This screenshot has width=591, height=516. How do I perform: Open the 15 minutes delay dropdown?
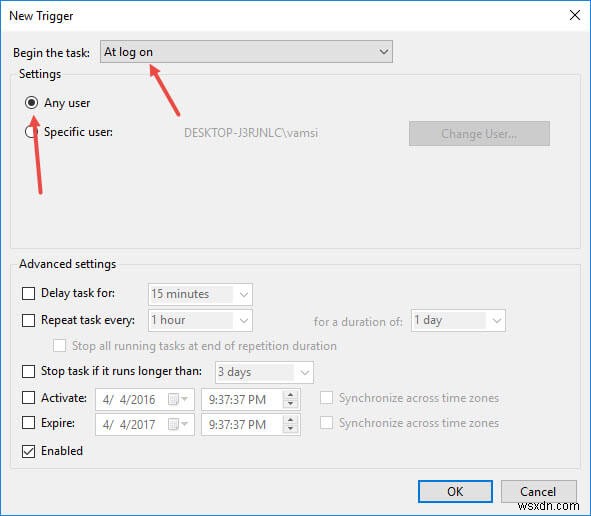coord(200,294)
